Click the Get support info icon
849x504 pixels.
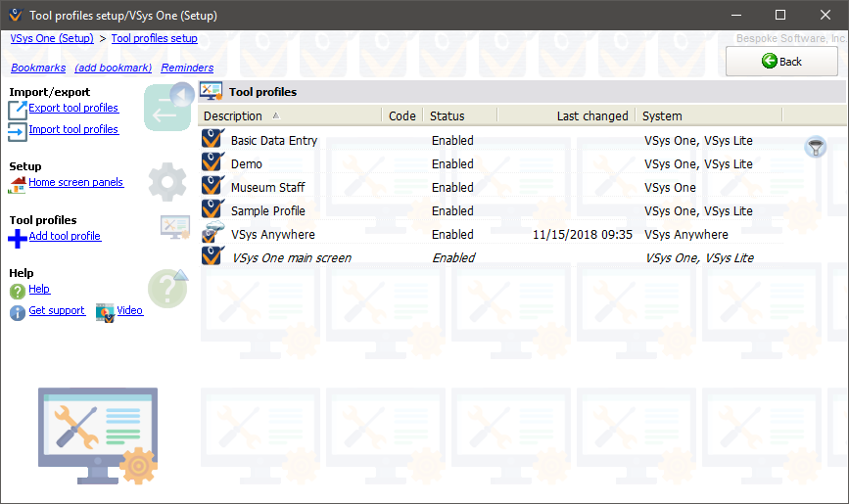(x=18, y=312)
